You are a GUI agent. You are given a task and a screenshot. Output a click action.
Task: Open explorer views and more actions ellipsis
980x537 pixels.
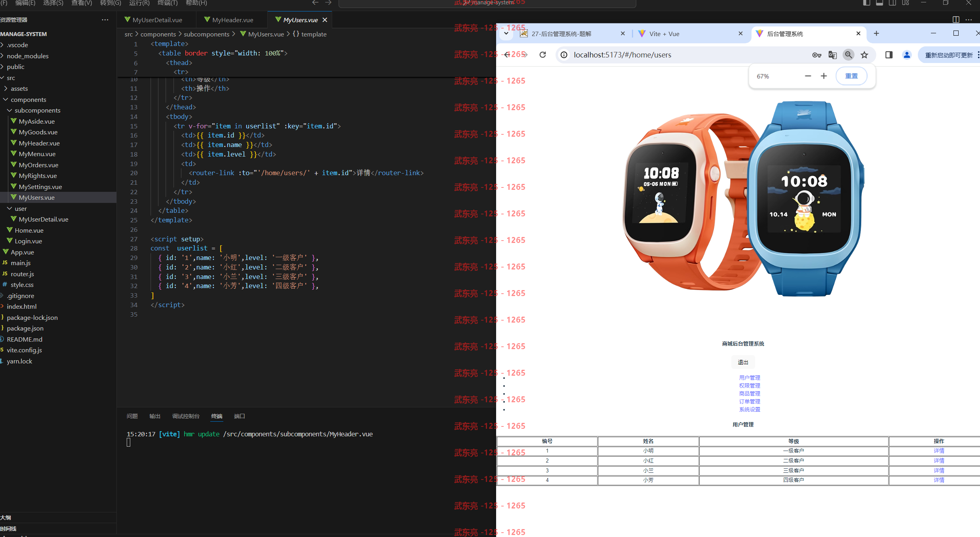click(x=105, y=19)
